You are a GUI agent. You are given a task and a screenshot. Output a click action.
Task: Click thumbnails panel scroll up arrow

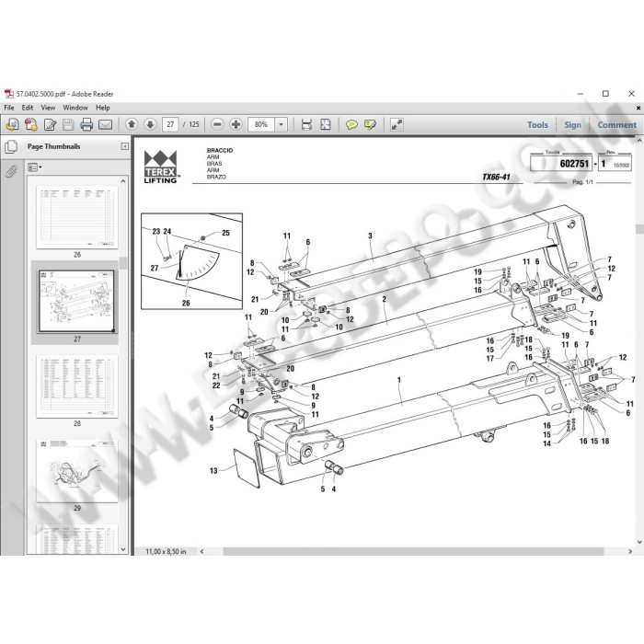click(123, 180)
